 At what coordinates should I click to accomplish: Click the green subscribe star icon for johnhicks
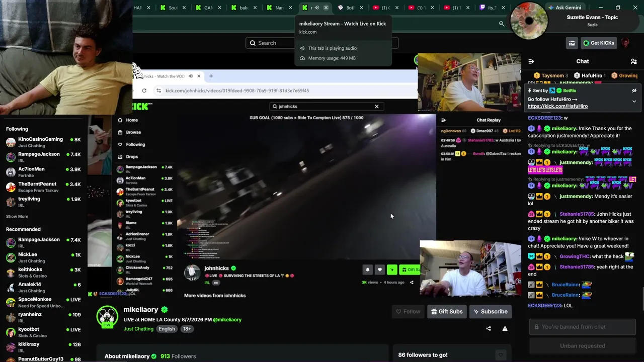392,270
